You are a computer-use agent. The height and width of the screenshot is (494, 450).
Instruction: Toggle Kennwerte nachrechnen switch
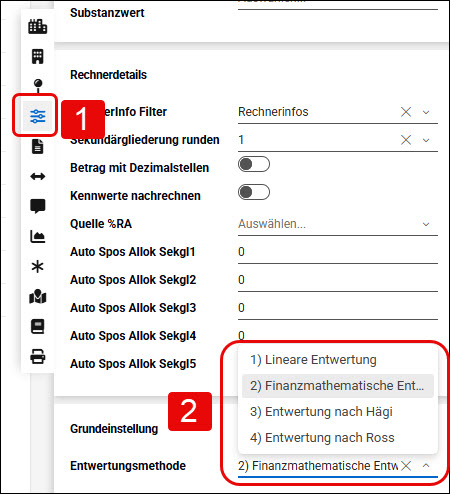[254, 192]
